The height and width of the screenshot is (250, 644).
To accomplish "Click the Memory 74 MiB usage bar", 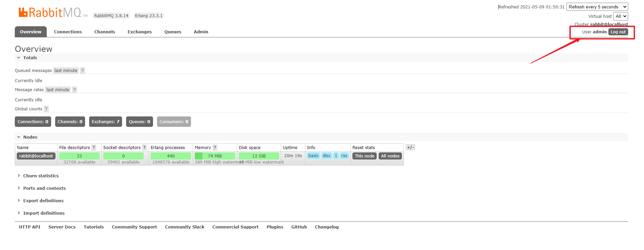I will 215,156.
